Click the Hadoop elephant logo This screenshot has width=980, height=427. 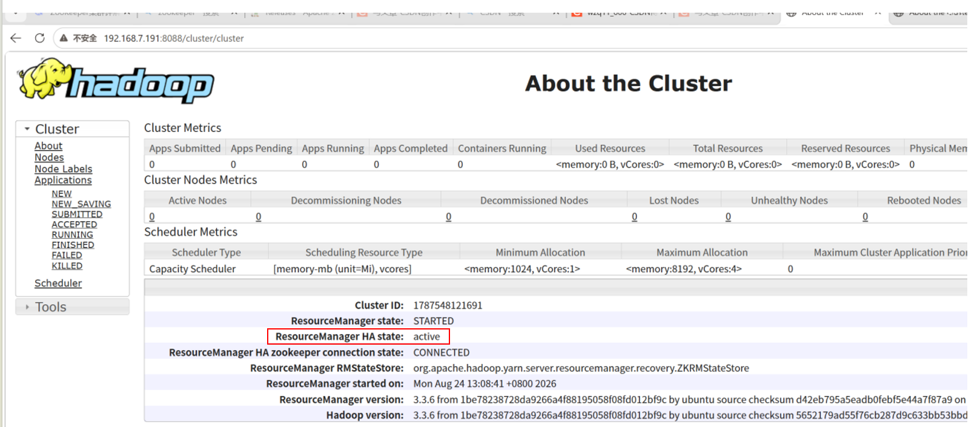coord(116,81)
